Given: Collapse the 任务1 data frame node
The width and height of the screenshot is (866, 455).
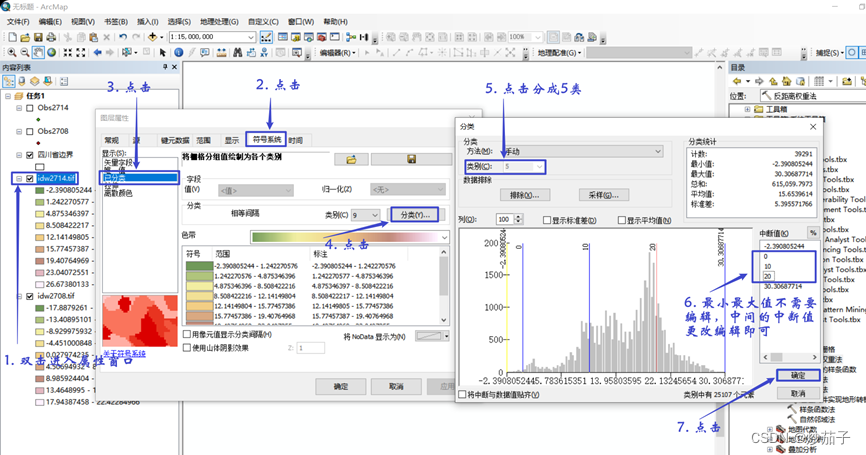Looking at the screenshot, I should point(8,96).
